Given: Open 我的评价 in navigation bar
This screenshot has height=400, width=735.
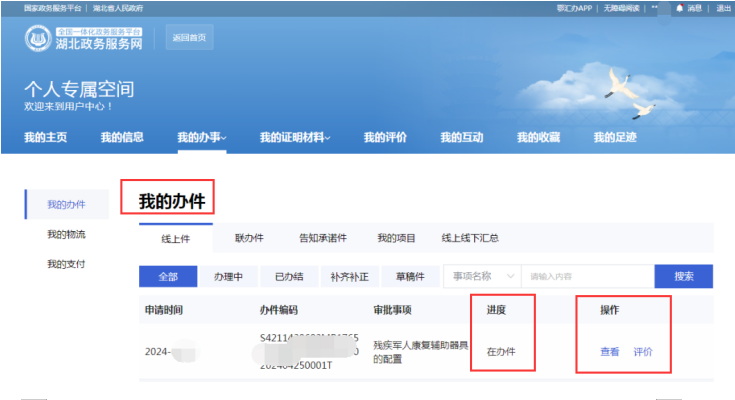Looking at the screenshot, I should point(385,137).
